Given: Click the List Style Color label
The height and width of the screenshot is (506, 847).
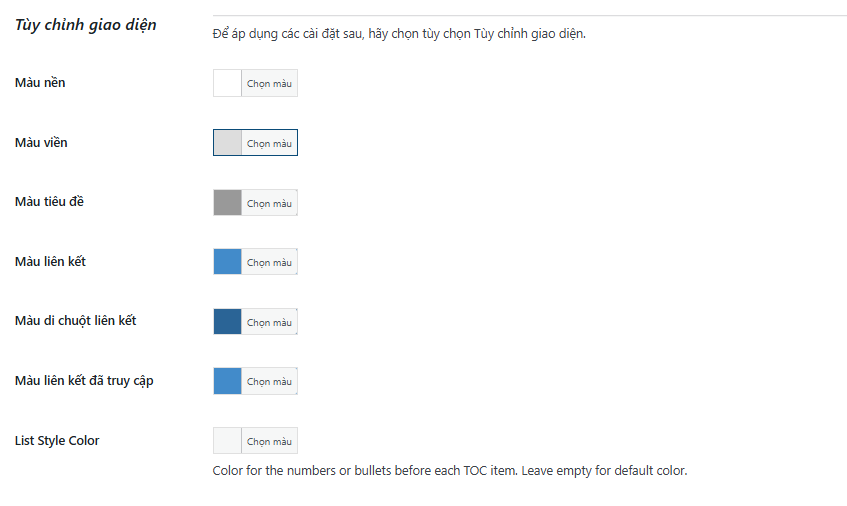Looking at the screenshot, I should [x=57, y=440].
